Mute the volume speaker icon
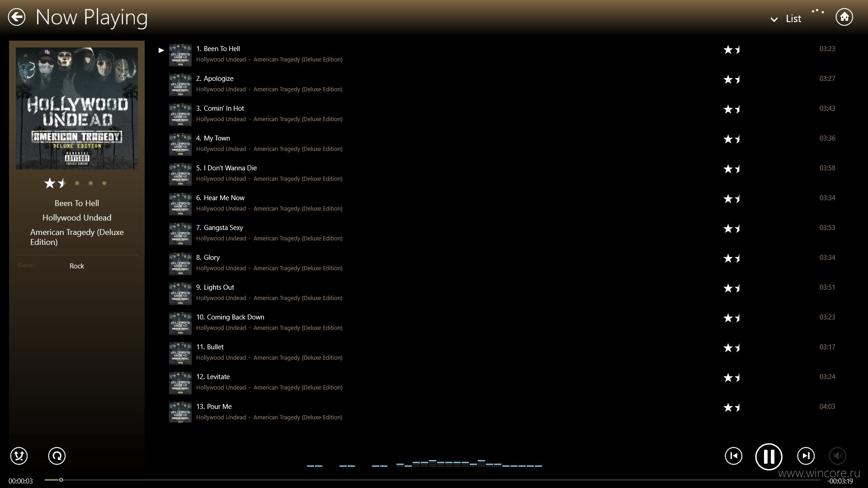Image resolution: width=868 pixels, height=488 pixels. tap(837, 456)
